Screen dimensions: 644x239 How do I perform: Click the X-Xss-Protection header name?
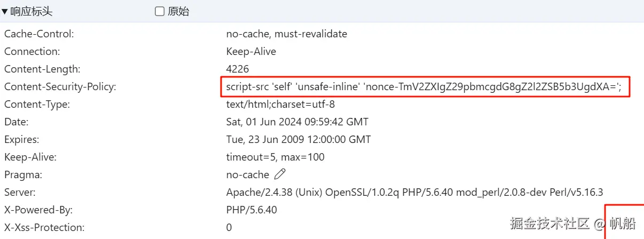point(44,227)
